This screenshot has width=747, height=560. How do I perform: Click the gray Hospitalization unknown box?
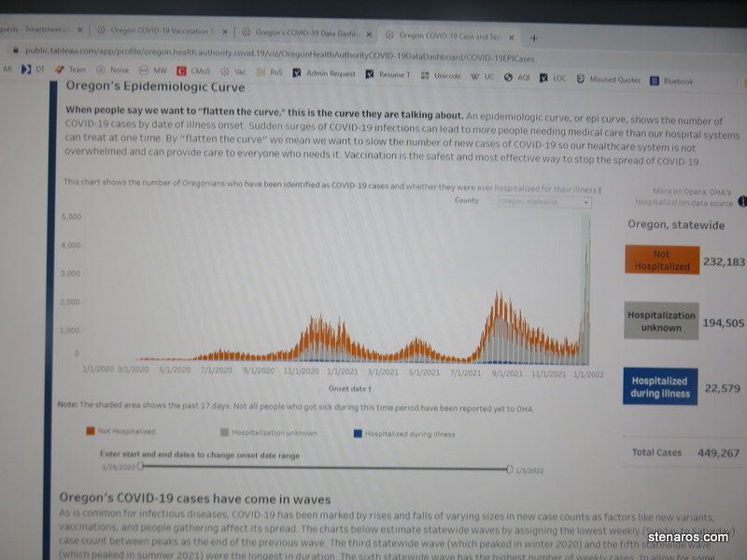click(661, 321)
